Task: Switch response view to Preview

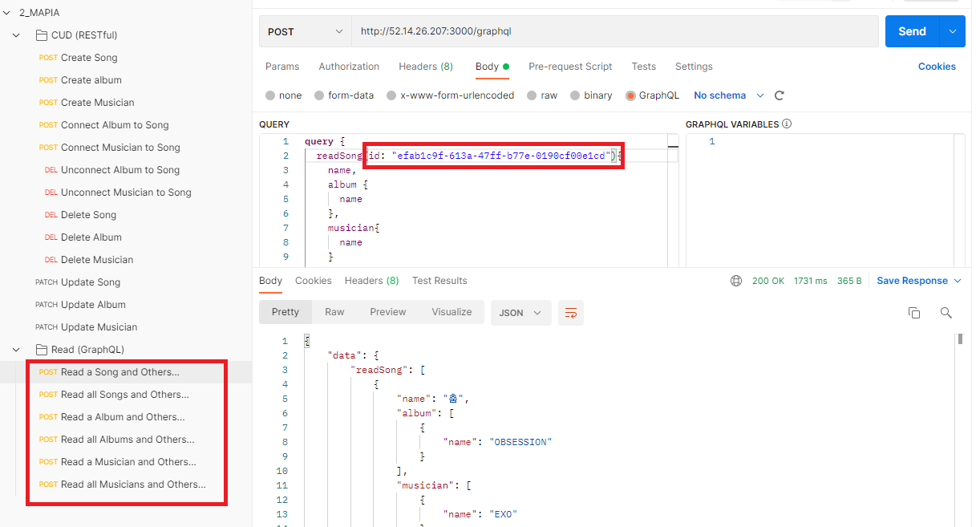Action: pos(388,312)
